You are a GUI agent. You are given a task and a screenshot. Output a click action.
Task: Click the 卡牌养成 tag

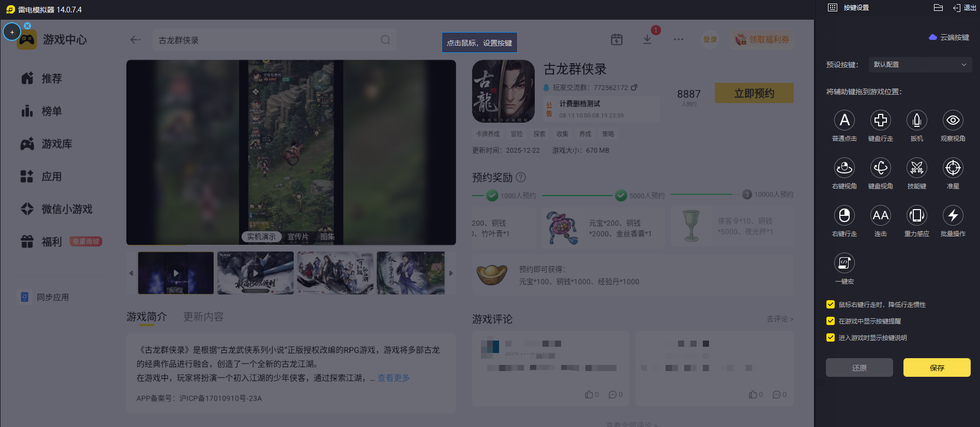tap(488, 134)
